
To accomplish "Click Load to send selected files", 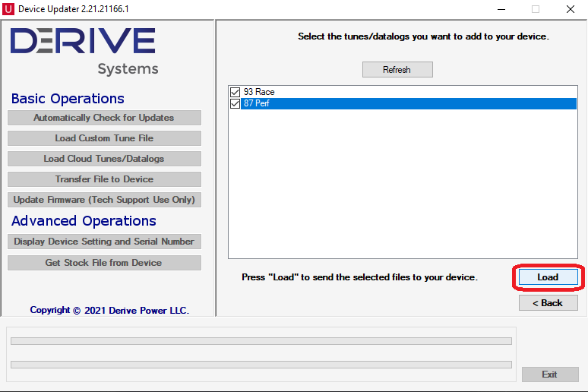I will click(x=548, y=277).
